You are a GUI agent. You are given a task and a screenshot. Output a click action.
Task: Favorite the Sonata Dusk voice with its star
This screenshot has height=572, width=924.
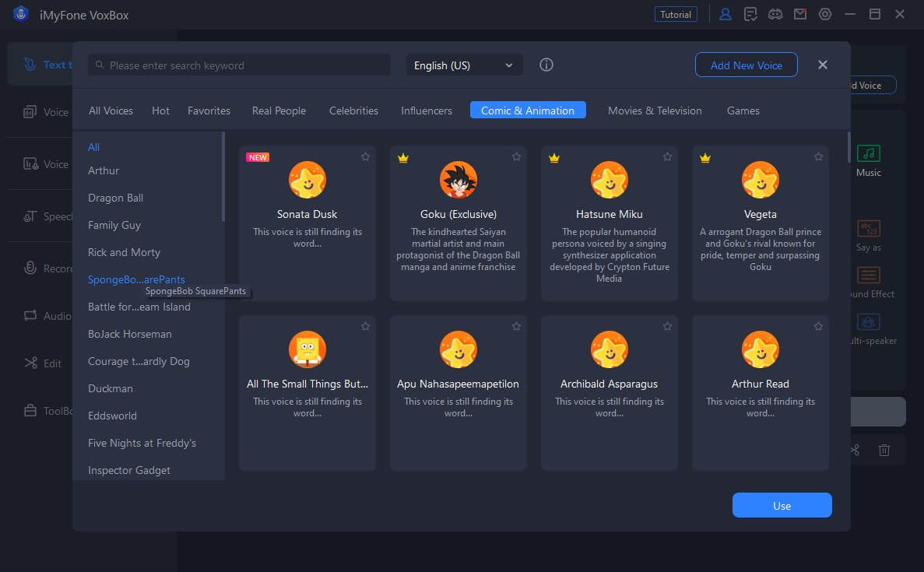365,156
